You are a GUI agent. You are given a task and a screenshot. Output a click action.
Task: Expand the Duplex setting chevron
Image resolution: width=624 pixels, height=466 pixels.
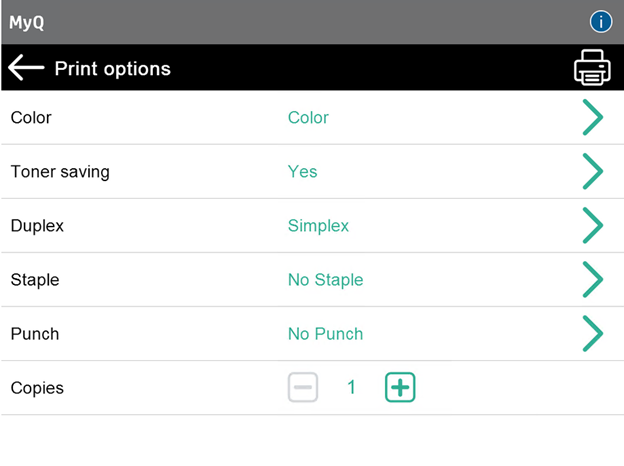pos(593,225)
